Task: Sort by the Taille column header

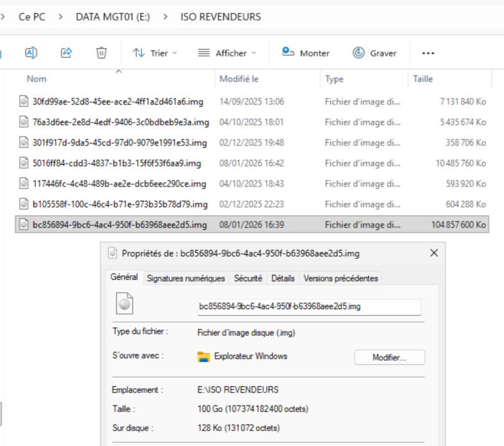Action: click(423, 79)
